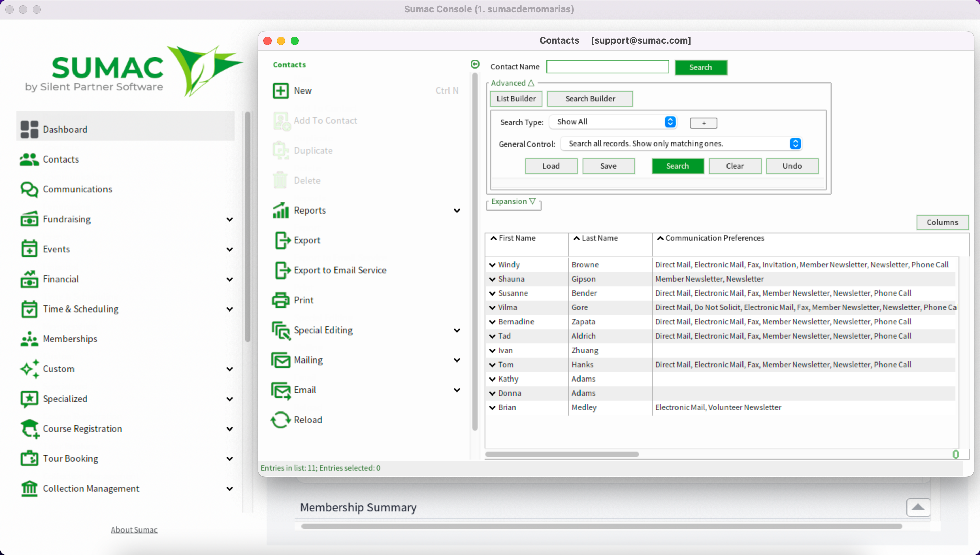Click the Tom Hanks row
Viewport: 980px width, 555px height.
click(721, 365)
